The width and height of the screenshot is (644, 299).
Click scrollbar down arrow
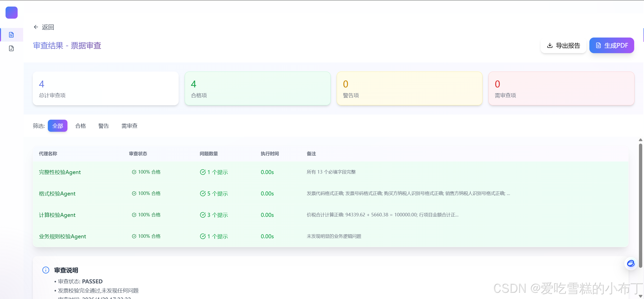pyautogui.click(x=641, y=296)
